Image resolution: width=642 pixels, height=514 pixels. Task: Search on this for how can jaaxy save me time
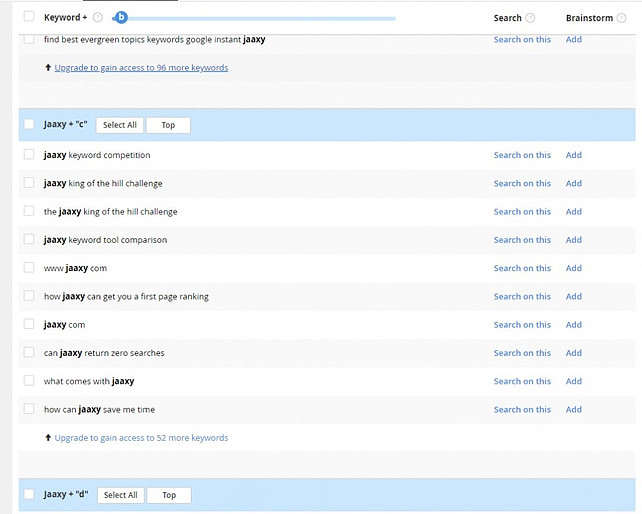tap(522, 409)
